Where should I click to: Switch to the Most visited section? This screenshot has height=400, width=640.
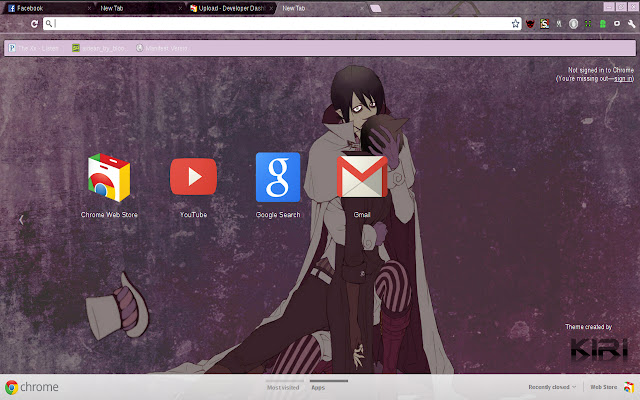tap(283, 387)
